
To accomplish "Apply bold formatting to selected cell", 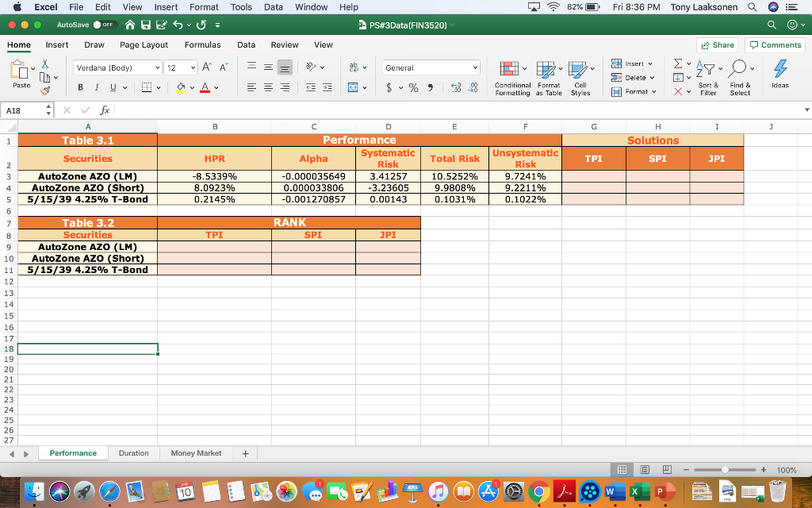I will point(80,86).
